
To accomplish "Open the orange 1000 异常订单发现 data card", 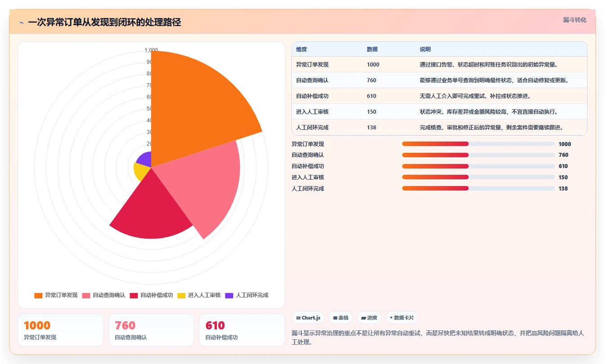I will point(61,330).
